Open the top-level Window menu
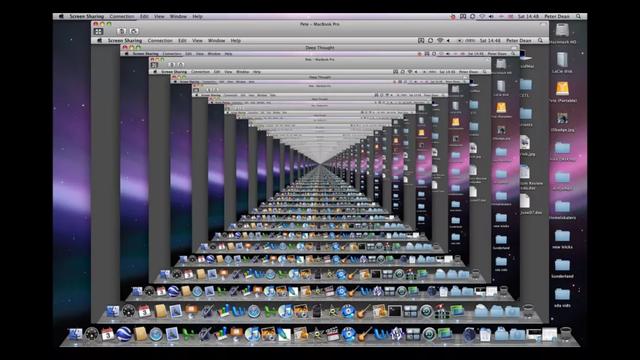 (x=178, y=17)
